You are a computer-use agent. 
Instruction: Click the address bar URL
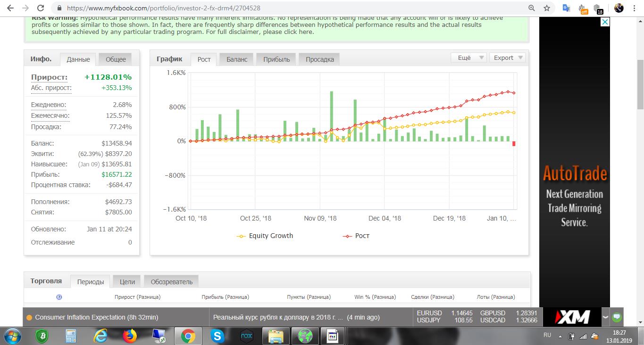pyautogui.click(x=164, y=8)
